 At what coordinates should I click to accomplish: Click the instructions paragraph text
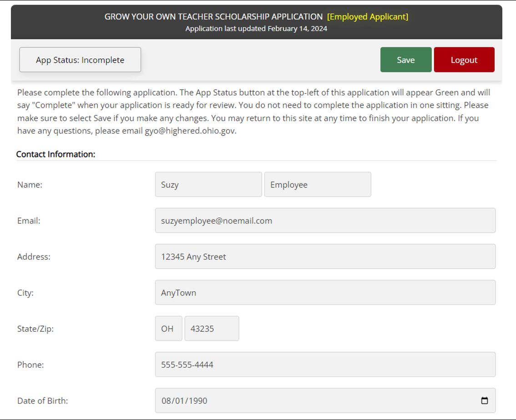253,111
